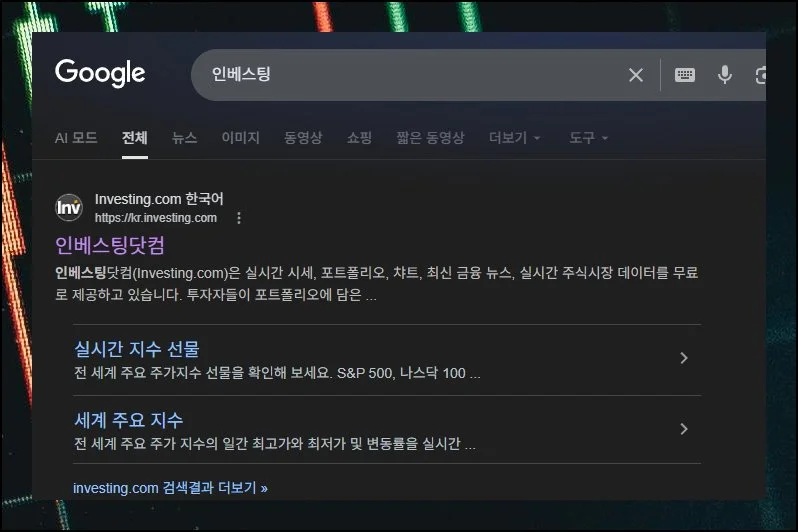Image resolution: width=798 pixels, height=532 pixels.
Task: Select the 뉴스 tab
Action: pos(184,138)
